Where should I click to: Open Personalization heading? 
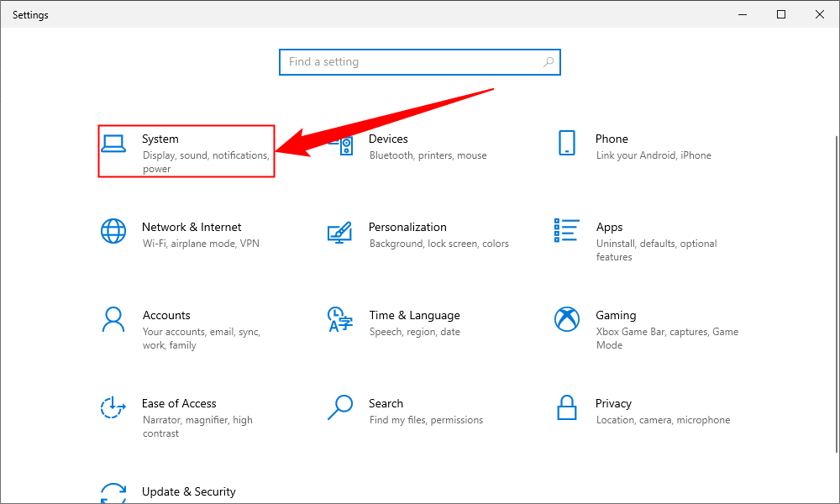coord(407,227)
